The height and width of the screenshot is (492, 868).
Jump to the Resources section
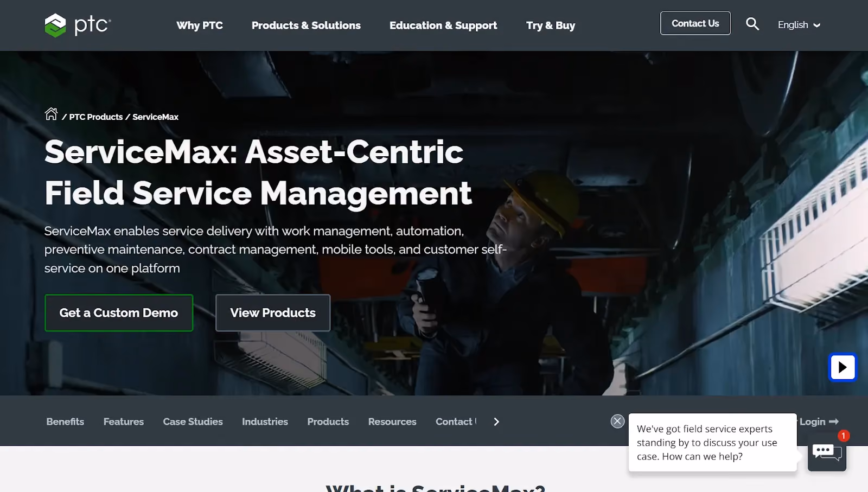click(392, 421)
